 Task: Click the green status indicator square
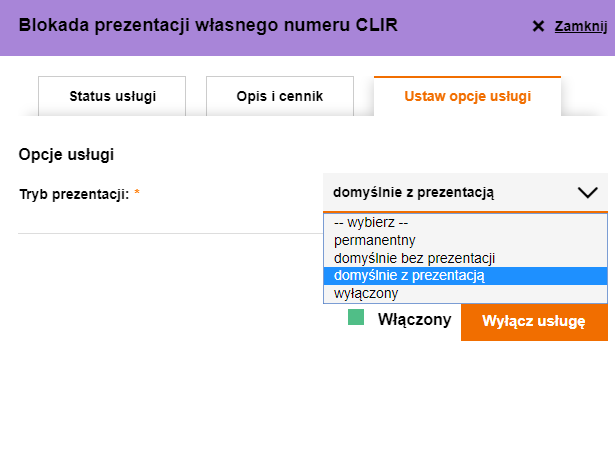(356, 318)
